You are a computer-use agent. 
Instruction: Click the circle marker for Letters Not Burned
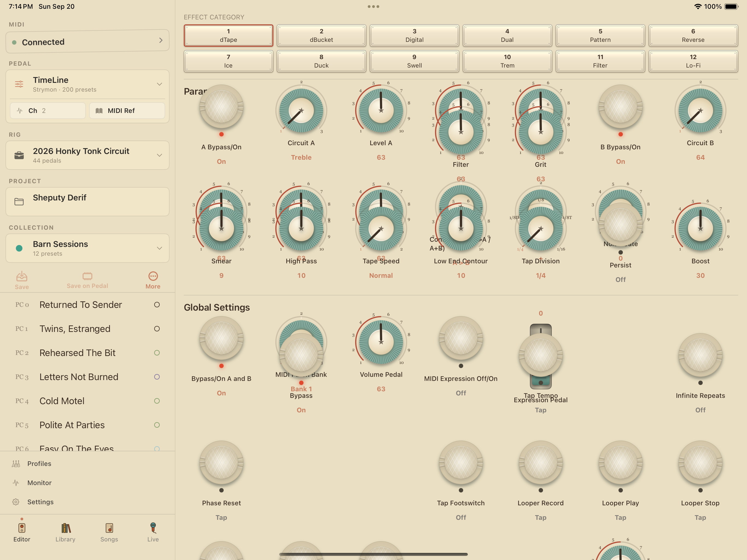(x=157, y=377)
